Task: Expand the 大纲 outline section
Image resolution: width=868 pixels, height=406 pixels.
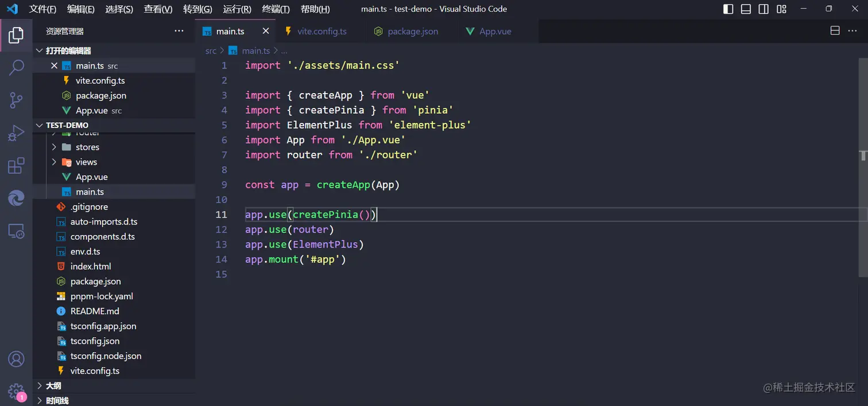Action: (x=114, y=386)
